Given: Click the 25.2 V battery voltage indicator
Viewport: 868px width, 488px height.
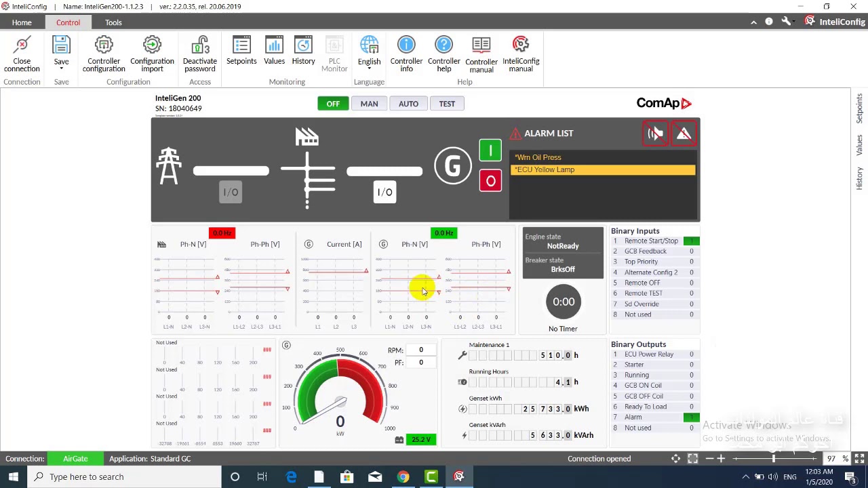Looking at the screenshot, I should click(x=420, y=440).
